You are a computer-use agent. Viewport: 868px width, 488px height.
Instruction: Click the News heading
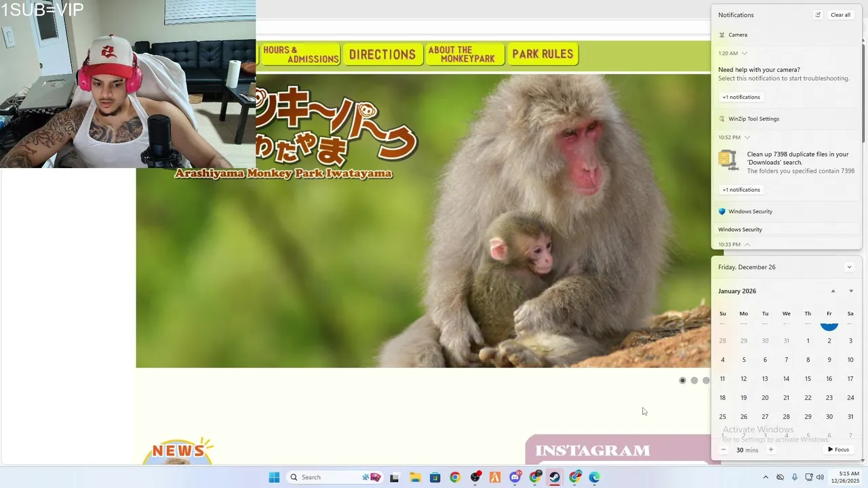tap(178, 450)
